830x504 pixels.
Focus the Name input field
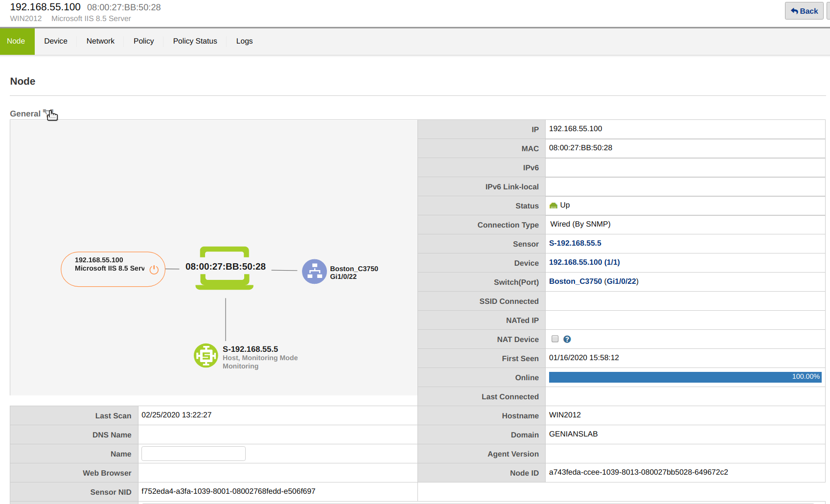193,454
